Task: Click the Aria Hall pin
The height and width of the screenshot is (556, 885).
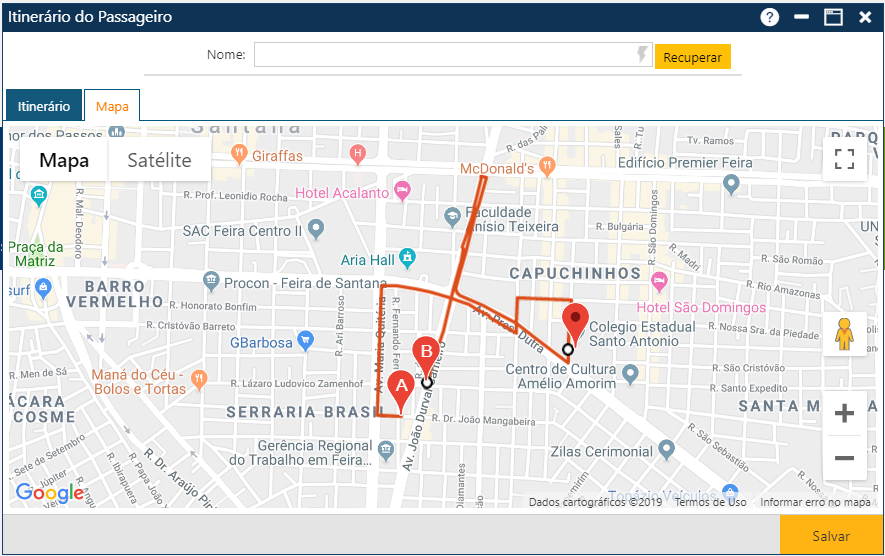Action: [407, 257]
